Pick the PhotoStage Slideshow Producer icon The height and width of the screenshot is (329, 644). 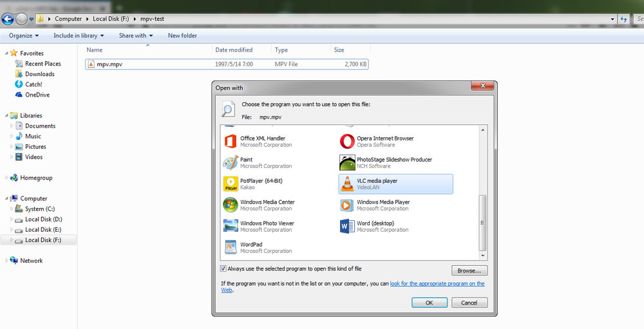click(x=347, y=163)
